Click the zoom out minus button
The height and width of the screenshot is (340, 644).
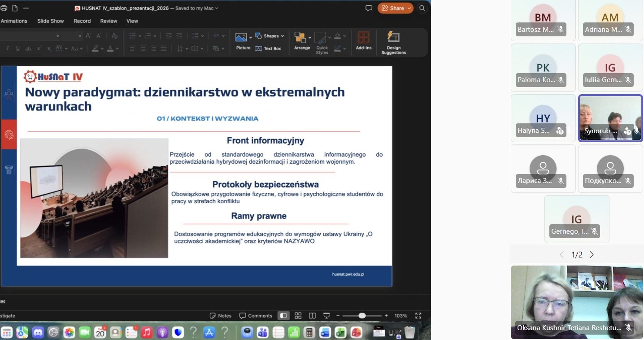click(x=338, y=316)
